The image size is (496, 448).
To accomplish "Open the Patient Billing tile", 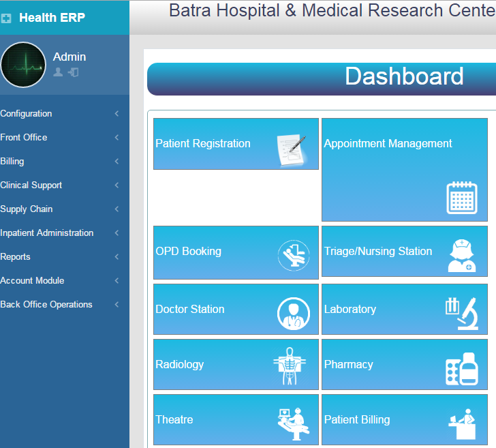I will point(405,419).
